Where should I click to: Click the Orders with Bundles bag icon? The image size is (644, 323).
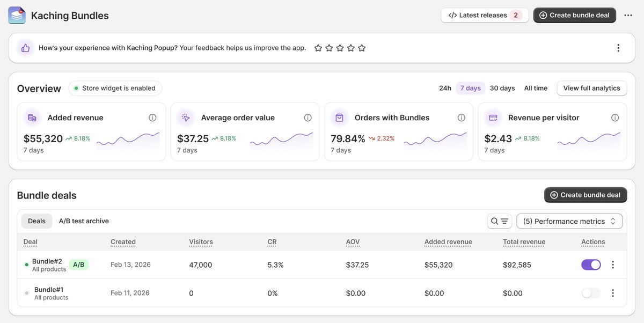click(340, 118)
